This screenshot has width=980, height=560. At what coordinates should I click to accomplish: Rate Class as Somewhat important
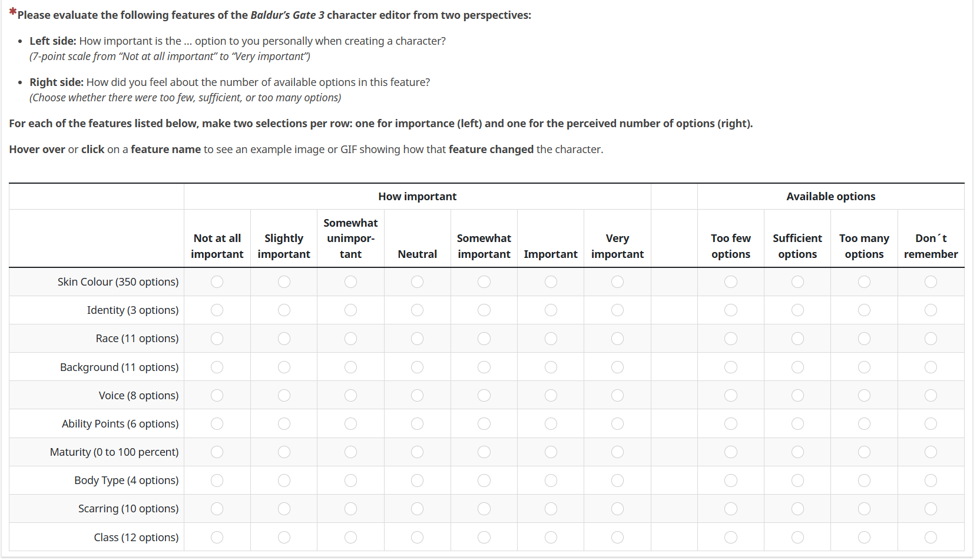pos(484,537)
